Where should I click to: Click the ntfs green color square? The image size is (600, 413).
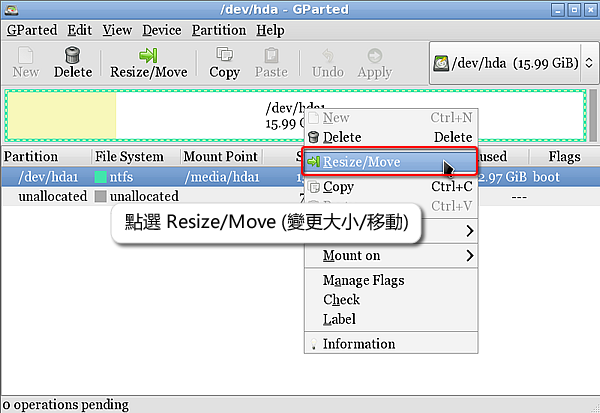click(x=101, y=177)
